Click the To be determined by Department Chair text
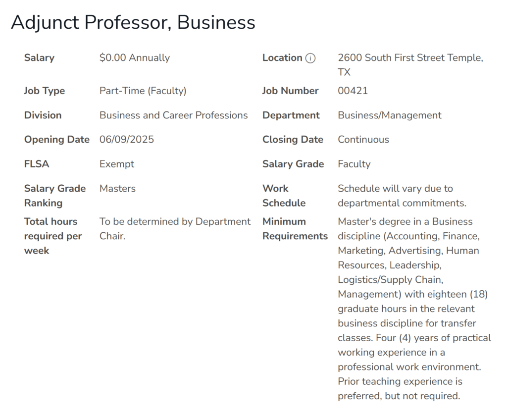 [175, 229]
